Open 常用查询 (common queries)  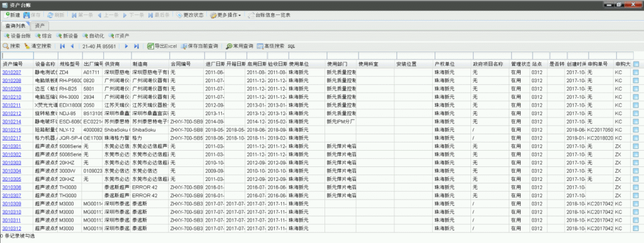coord(240,46)
